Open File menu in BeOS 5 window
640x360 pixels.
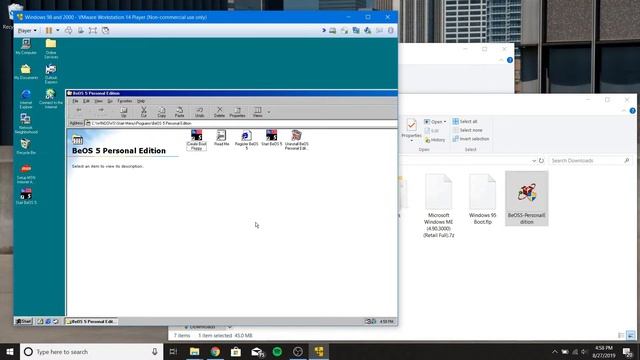76,101
